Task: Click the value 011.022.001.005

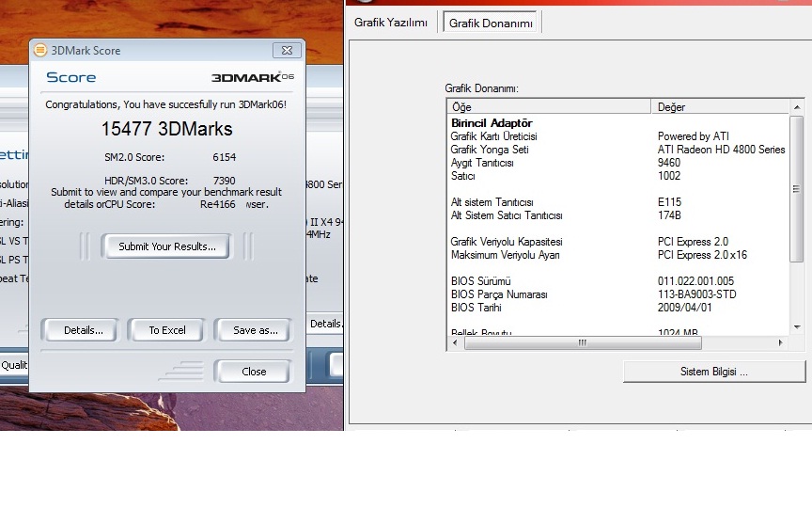Action: [696, 281]
